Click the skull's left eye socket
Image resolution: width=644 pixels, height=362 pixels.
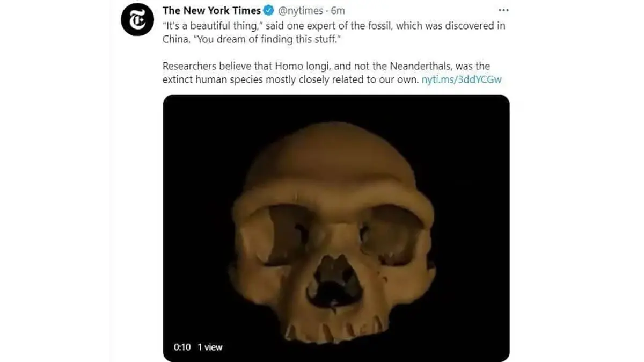pos(285,233)
